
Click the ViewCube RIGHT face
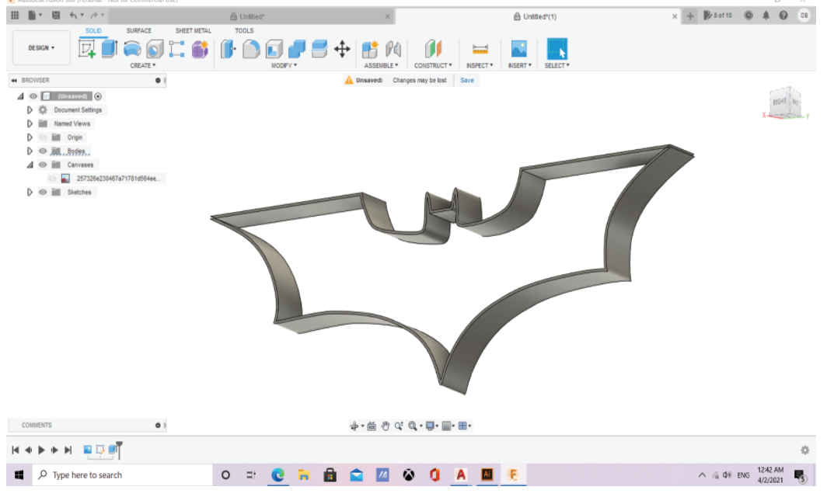[780, 102]
